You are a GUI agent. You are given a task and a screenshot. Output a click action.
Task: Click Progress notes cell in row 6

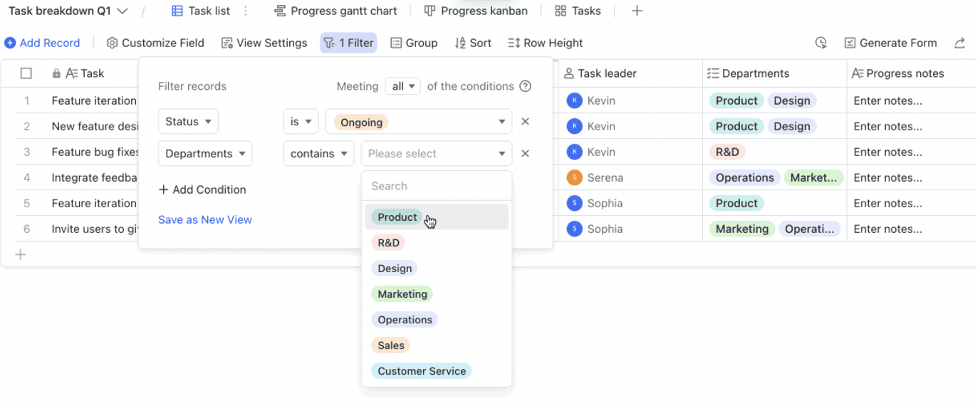(912, 229)
